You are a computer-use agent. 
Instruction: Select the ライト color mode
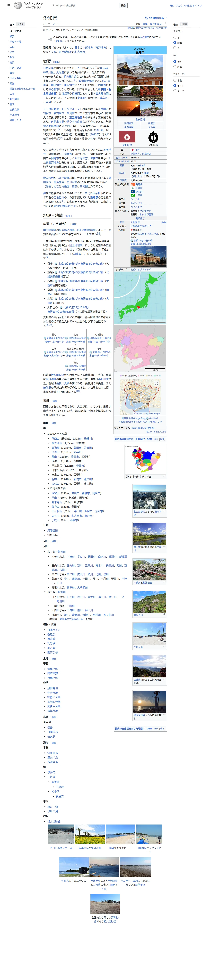click(175, 86)
